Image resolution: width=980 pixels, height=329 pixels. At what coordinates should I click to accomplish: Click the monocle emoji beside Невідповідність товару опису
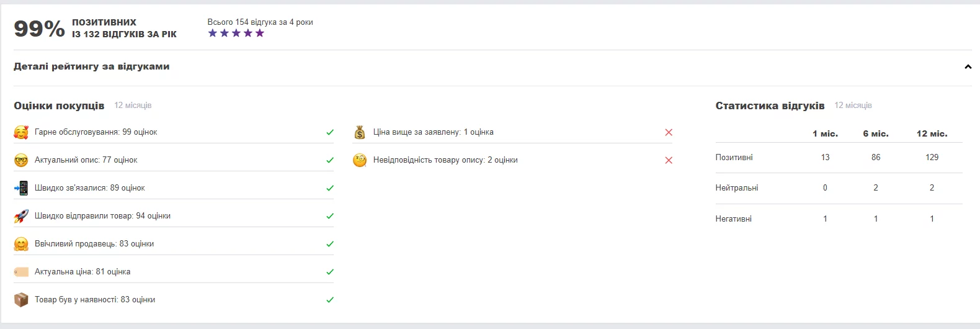[360, 160]
